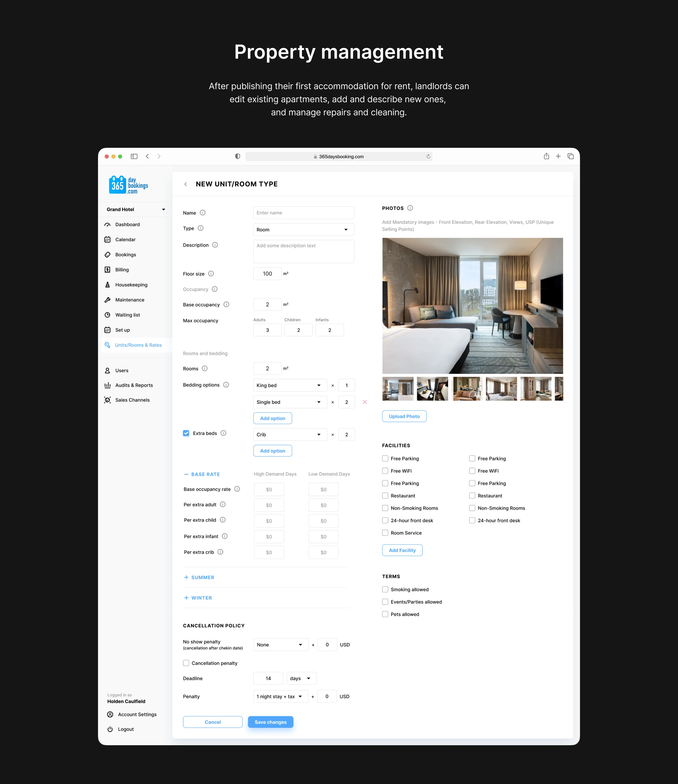Open Calendar in the sidebar menu

point(125,240)
